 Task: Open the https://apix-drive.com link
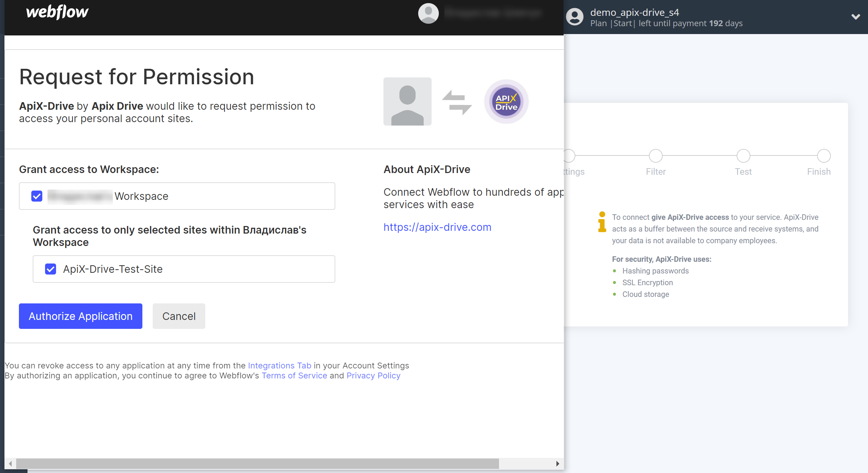[437, 227]
